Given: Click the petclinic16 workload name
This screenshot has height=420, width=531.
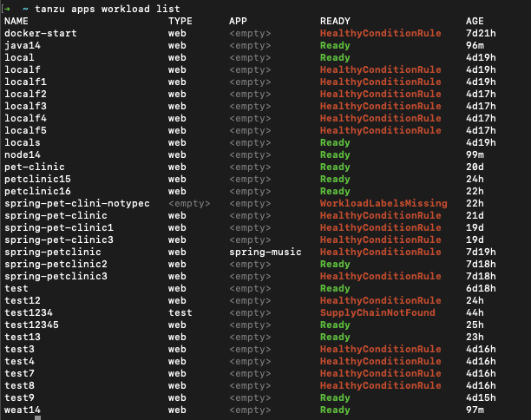Looking at the screenshot, I should coord(37,192).
